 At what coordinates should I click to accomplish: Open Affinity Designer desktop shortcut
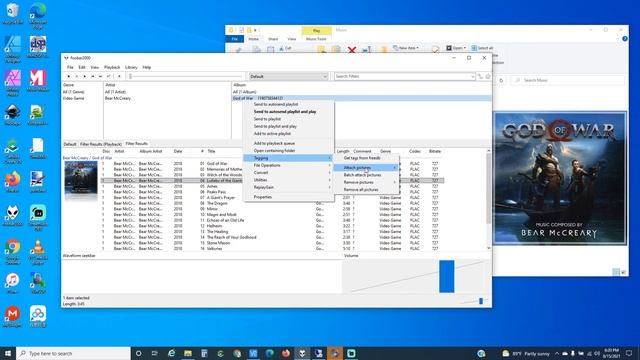13,49
